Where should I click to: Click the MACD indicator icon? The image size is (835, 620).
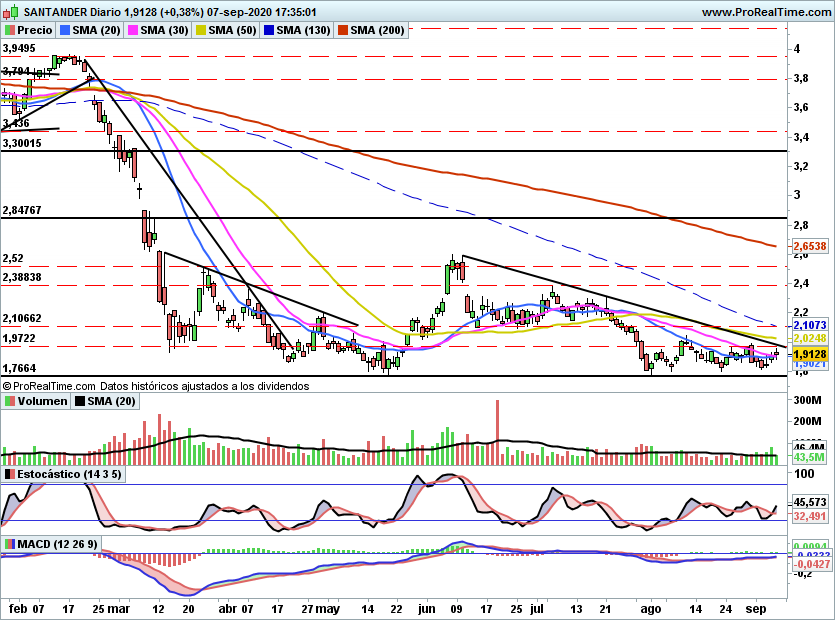(x=10, y=544)
